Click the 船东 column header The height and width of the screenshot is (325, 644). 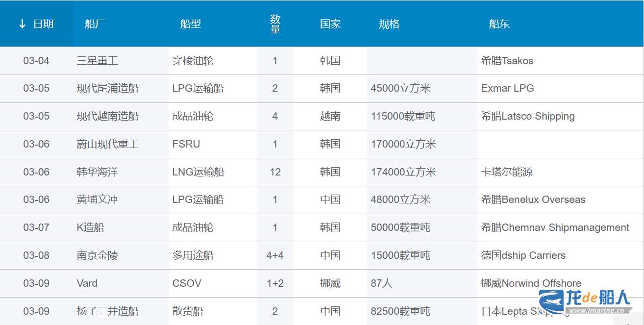(499, 24)
